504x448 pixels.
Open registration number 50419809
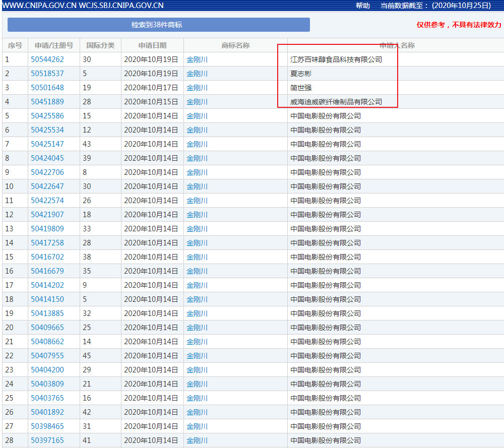pyautogui.click(x=47, y=229)
